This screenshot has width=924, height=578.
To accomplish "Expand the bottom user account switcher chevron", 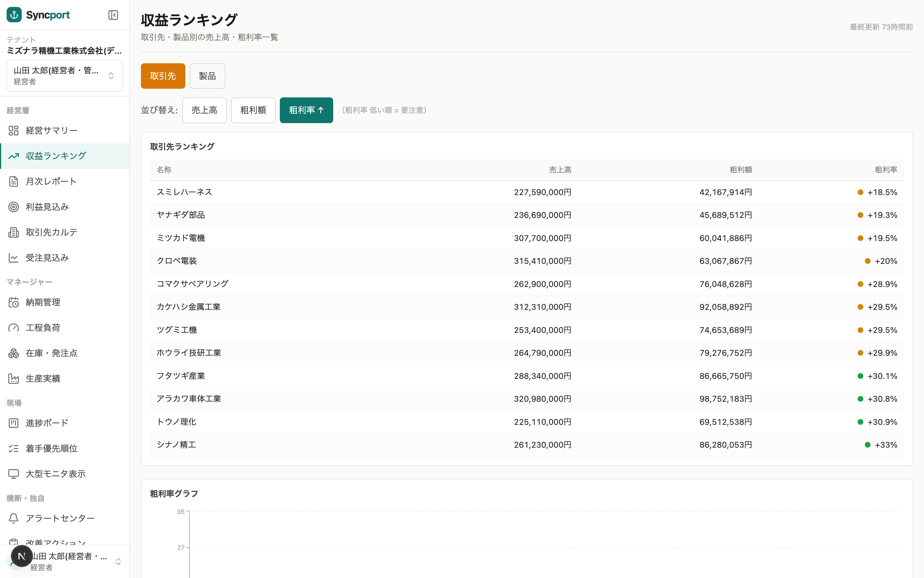I will pos(118,561).
